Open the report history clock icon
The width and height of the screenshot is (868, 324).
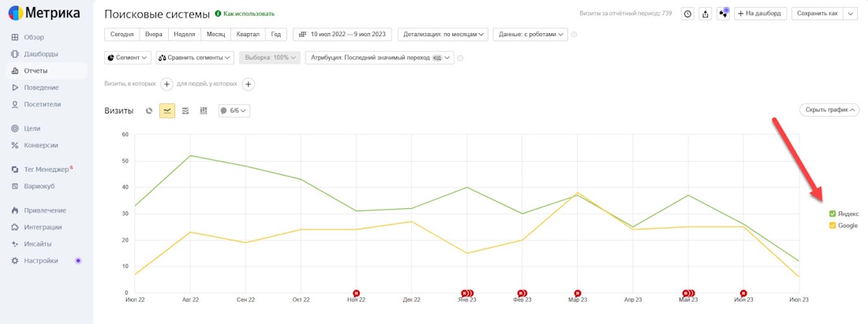pos(687,13)
